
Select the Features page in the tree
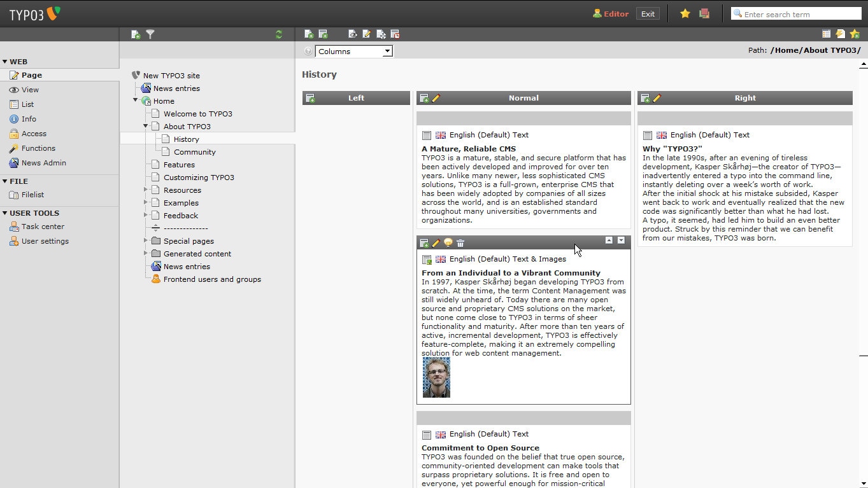[179, 165]
